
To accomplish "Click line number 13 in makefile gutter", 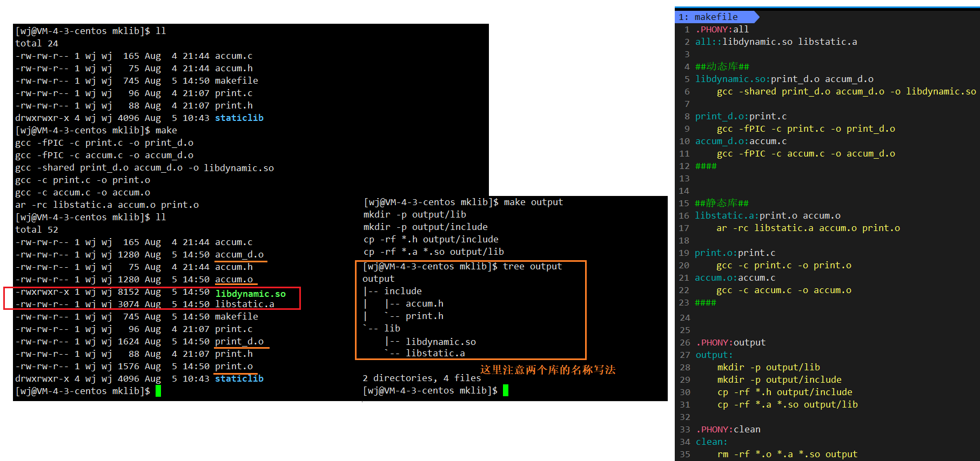I will [684, 178].
